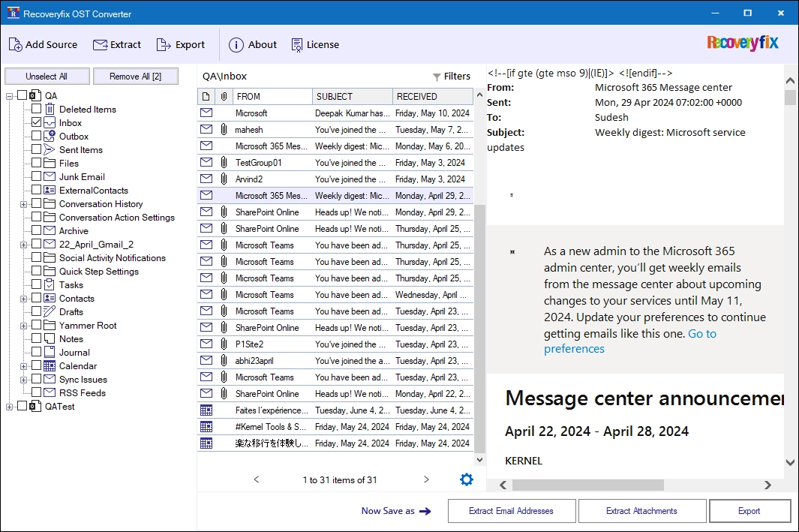This screenshot has width=799, height=532.
Task: Click the Journal book icon
Action: 50,352
